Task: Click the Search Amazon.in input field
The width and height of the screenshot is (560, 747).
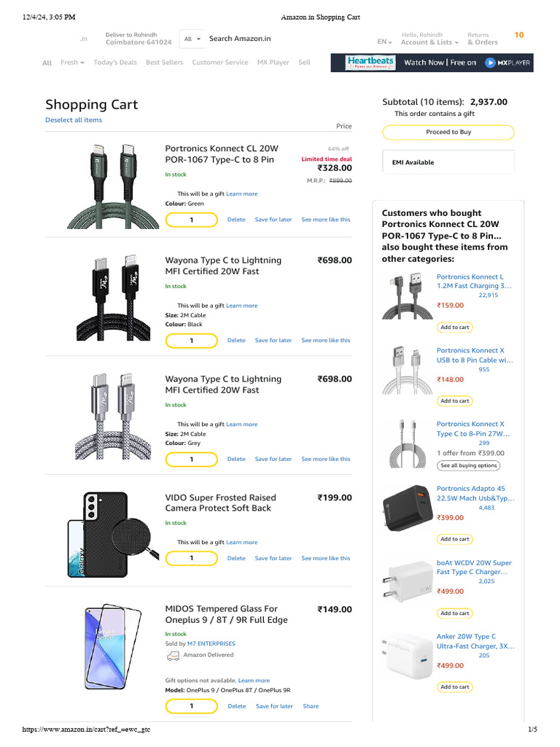Action: 286,39
